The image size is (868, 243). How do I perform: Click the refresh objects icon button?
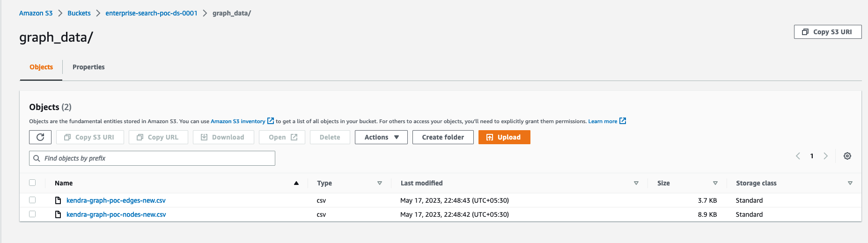pos(40,137)
